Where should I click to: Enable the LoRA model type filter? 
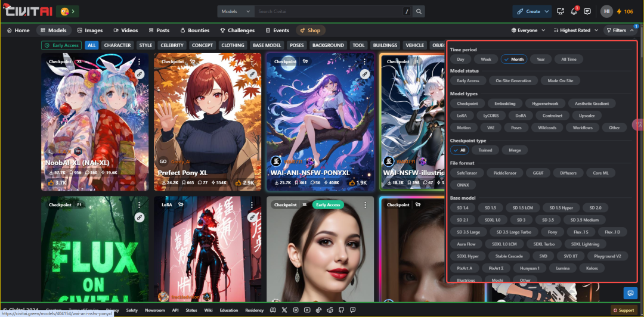coord(462,116)
